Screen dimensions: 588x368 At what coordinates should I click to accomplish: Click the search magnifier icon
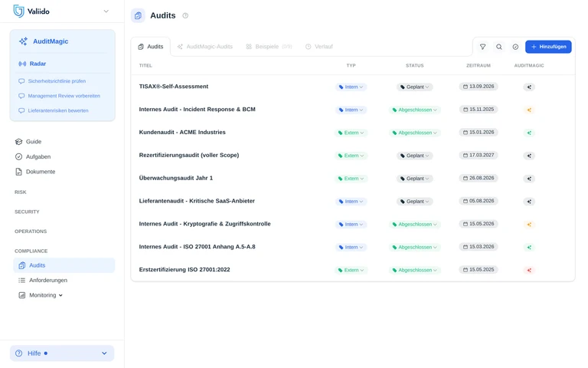pos(499,47)
